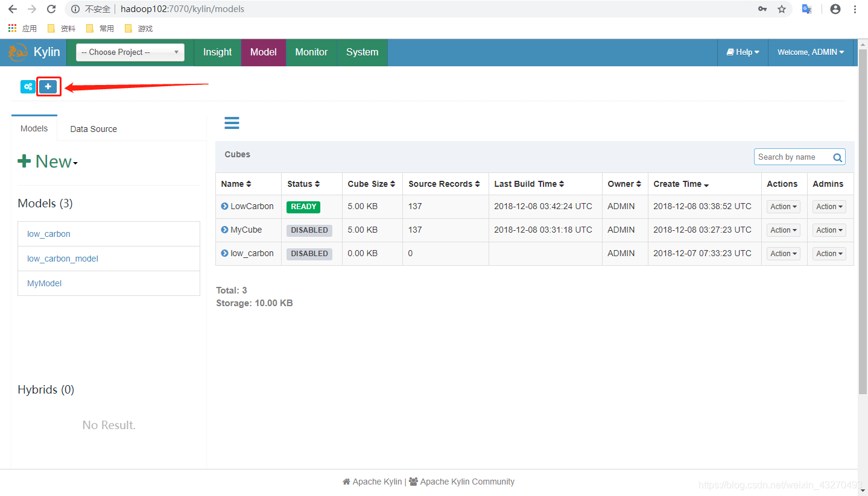Click the Manage Projects gears icon
The height and width of the screenshot is (496, 868).
tap(28, 87)
